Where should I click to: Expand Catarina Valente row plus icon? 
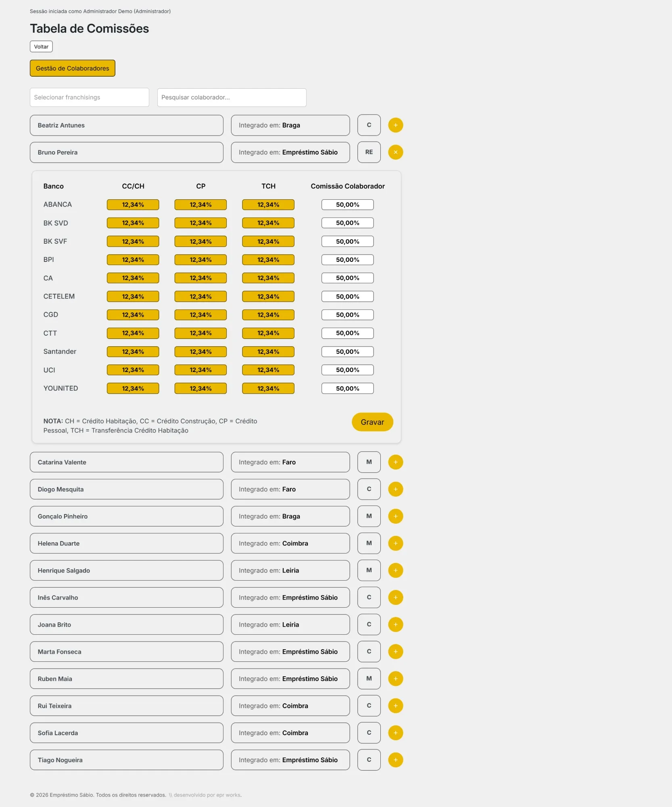pos(395,462)
